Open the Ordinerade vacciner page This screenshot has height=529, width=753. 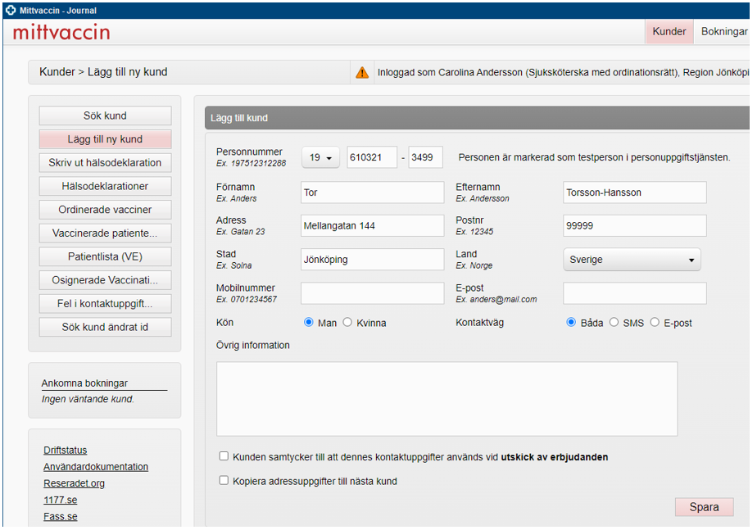pyautogui.click(x=105, y=210)
